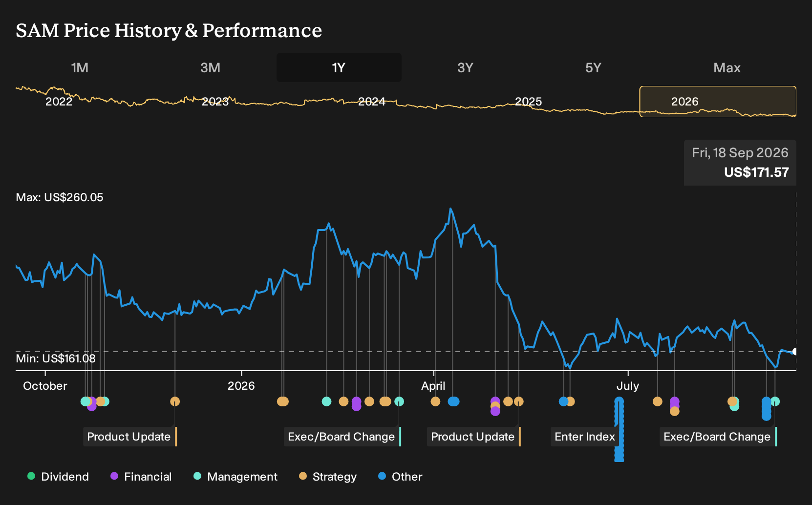812x505 pixels.
Task: Switch to the 1M time range tab
Action: tap(80, 67)
